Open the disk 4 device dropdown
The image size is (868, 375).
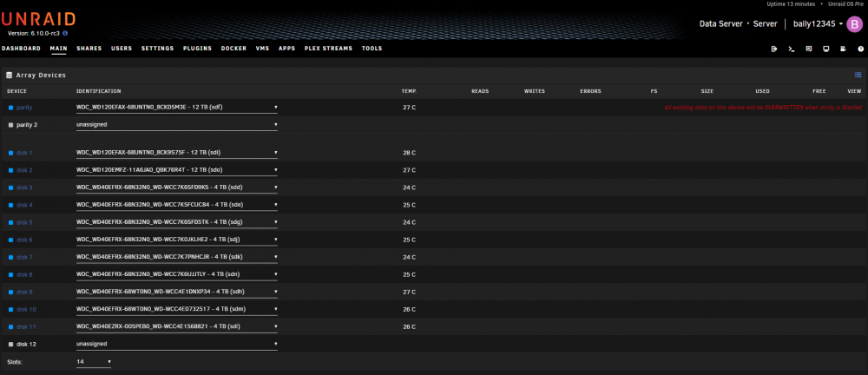pos(176,205)
